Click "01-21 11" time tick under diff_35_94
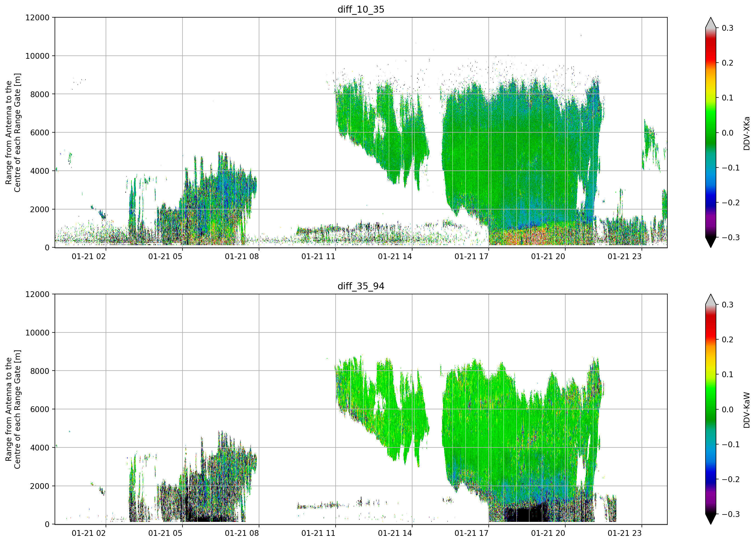The image size is (756, 543). 318,533
